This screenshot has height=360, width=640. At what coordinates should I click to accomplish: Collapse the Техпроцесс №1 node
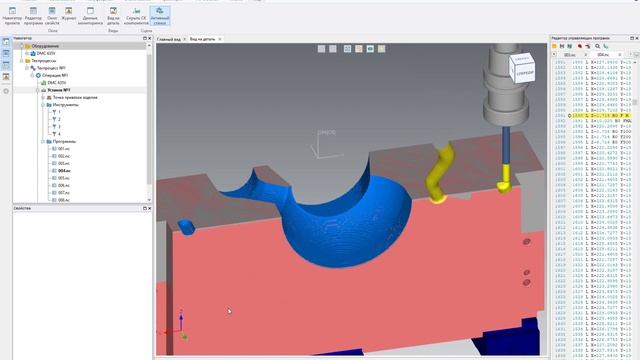click(x=27, y=68)
